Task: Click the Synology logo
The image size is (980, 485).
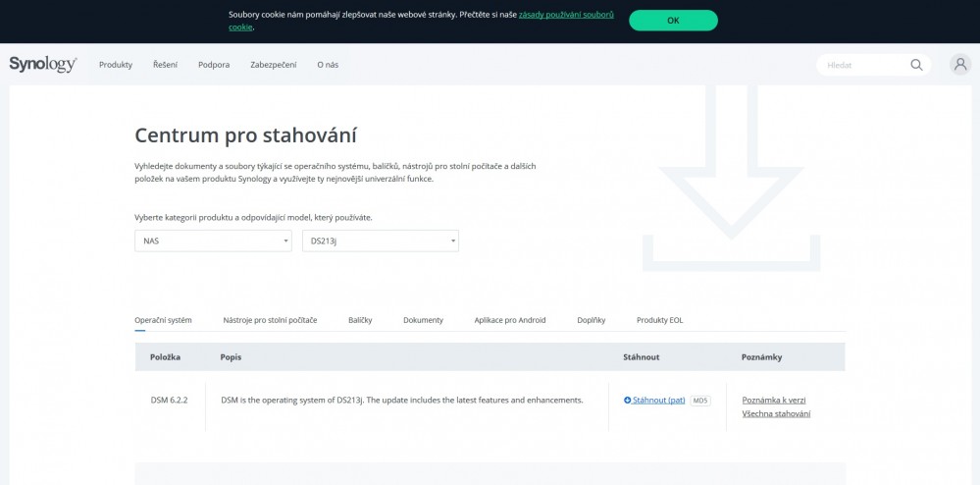Action: click(43, 64)
